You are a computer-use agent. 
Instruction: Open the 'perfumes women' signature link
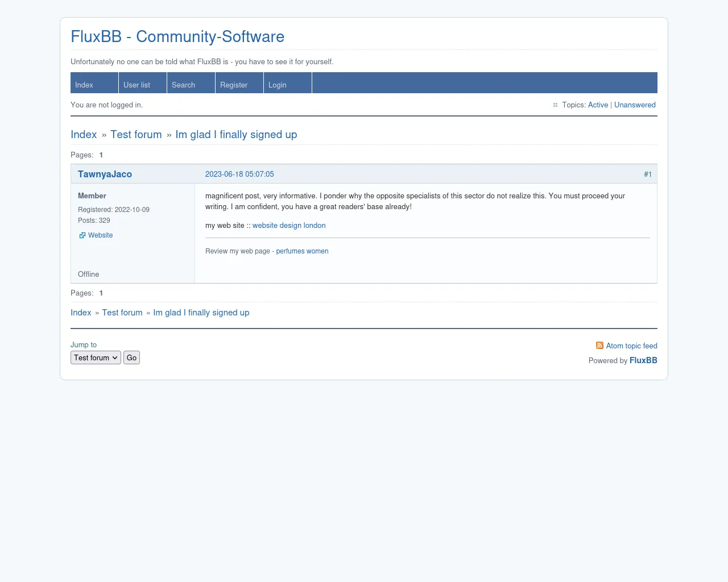[x=302, y=251]
